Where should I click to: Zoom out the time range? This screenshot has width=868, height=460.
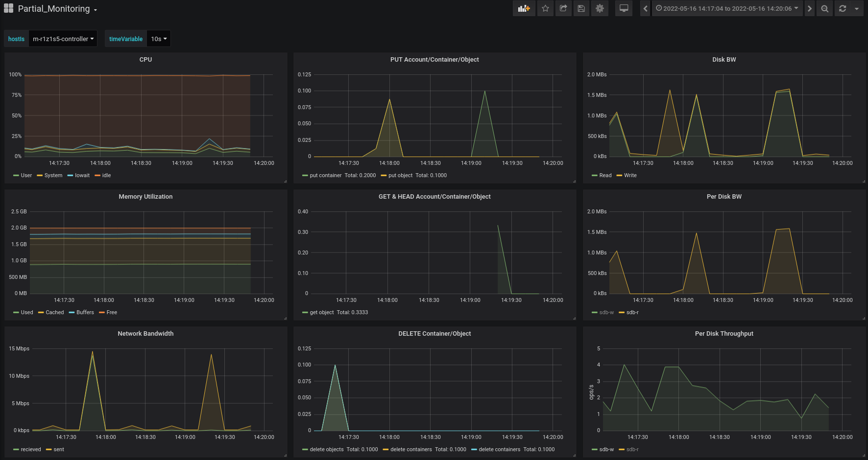click(x=825, y=8)
